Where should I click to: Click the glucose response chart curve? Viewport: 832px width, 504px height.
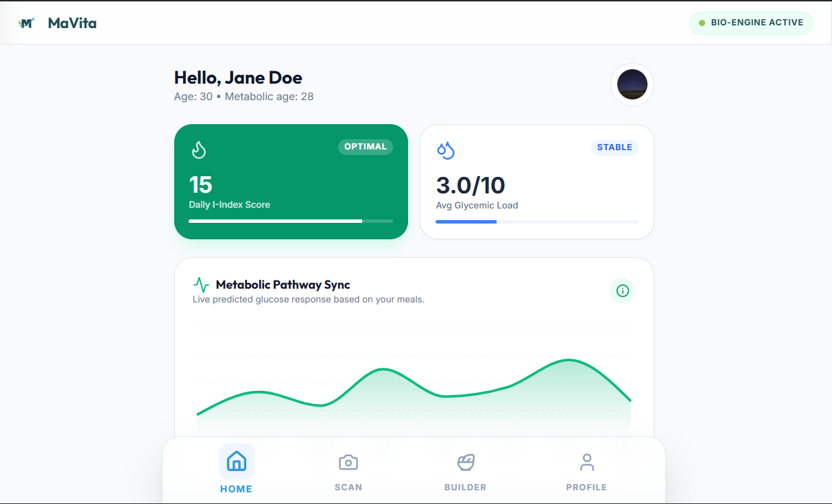[x=414, y=387]
